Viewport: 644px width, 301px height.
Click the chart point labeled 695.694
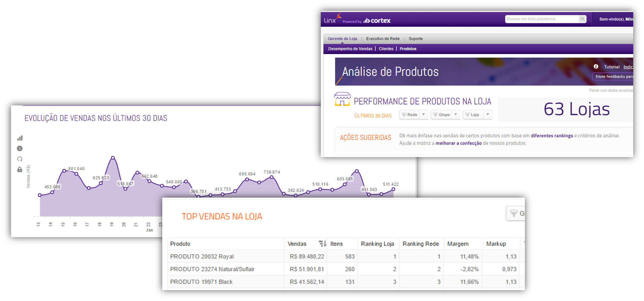247,179
